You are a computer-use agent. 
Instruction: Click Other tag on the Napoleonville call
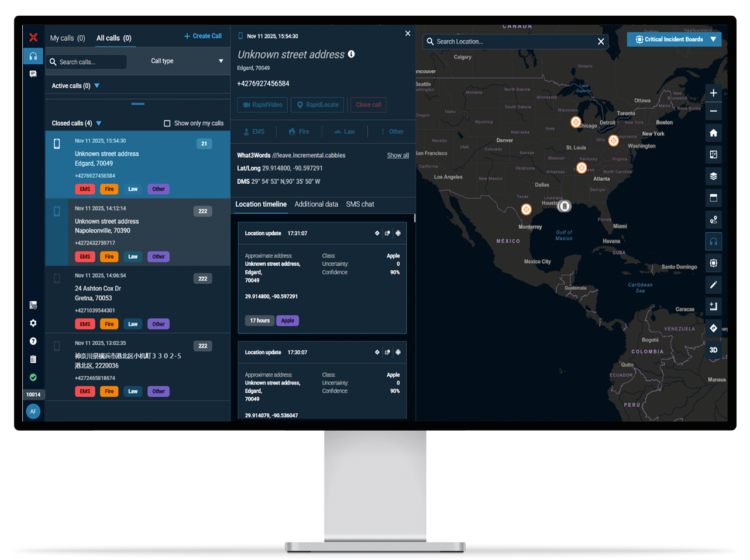click(x=159, y=257)
